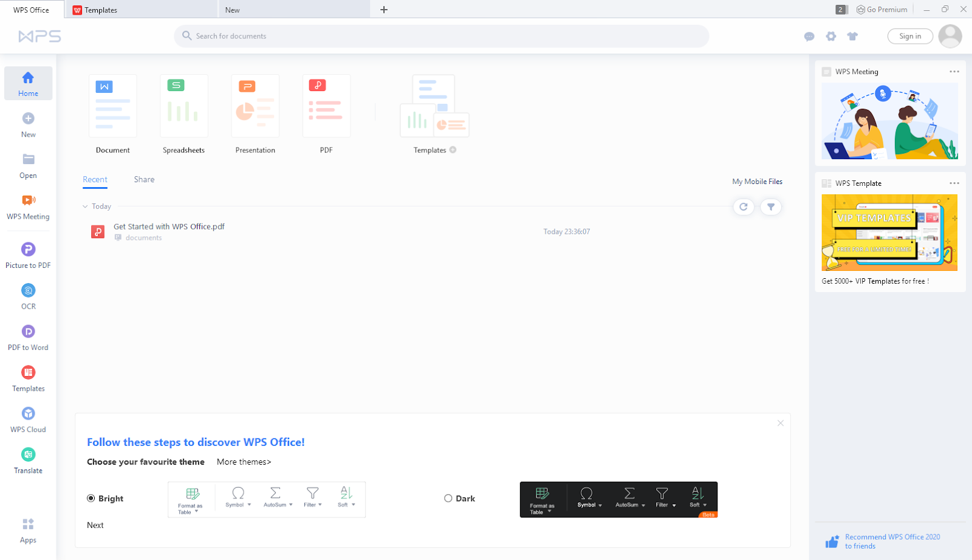Click Recommend WPS Office 2020 to friends
Screen dimensions: 972x560
(x=892, y=542)
